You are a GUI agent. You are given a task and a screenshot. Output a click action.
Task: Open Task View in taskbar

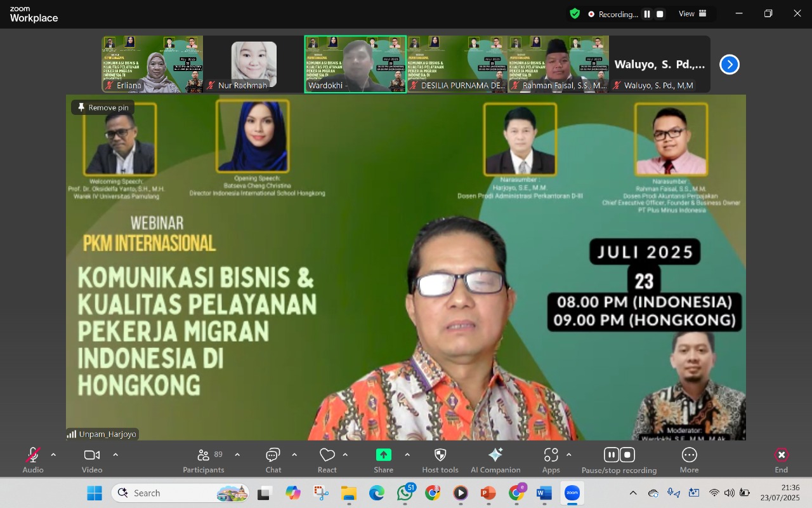pos(265,493)
